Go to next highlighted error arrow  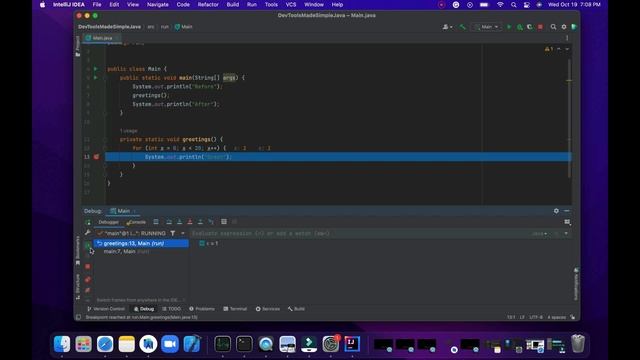click(x=567, y=49)
